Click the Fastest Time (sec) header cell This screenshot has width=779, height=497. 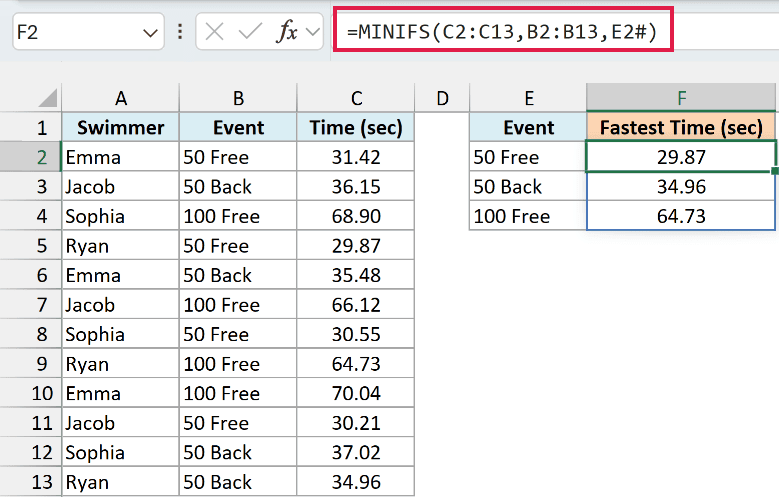pyautogui.click(x=681, y=128)
